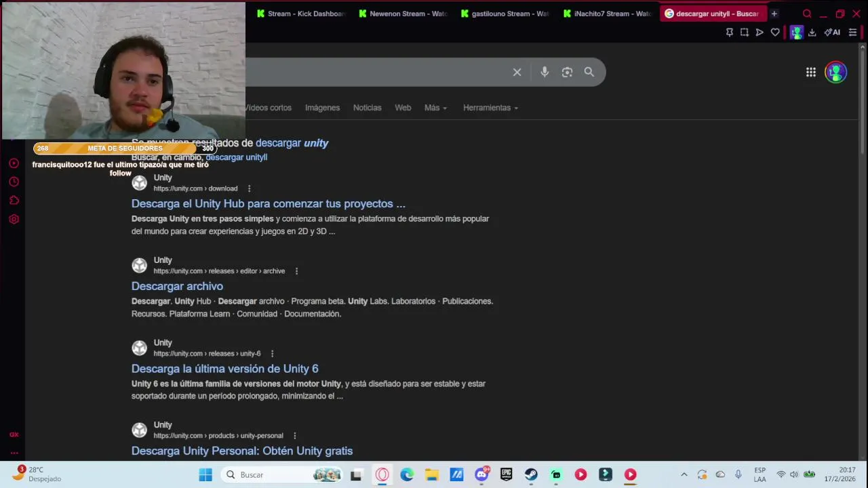The width and height of the screenshot is (868, 488).
Task: Expand the Herramientas dropdown
Action: (x=490, y=108)
